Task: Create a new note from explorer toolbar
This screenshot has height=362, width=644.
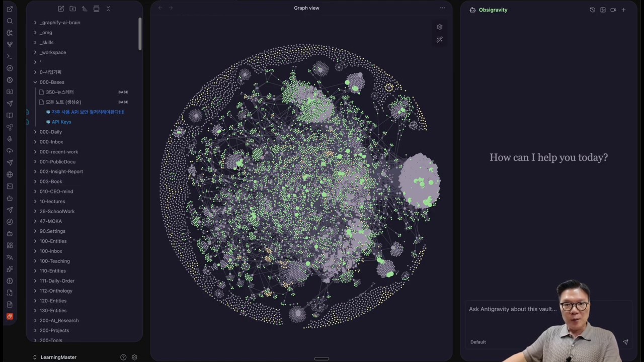Action: click(61, 9)
